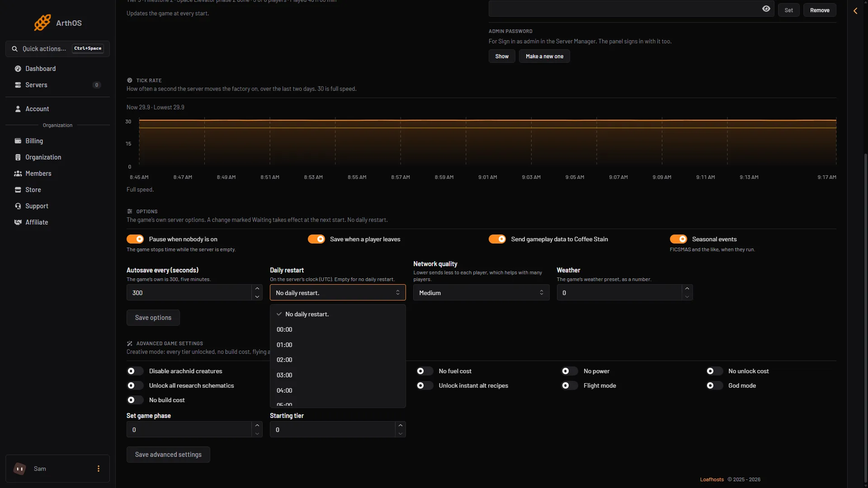This screenshot has height=488, width=868.
Task: Collapse the right panel chevron arrow
Action: click(855, 11)
